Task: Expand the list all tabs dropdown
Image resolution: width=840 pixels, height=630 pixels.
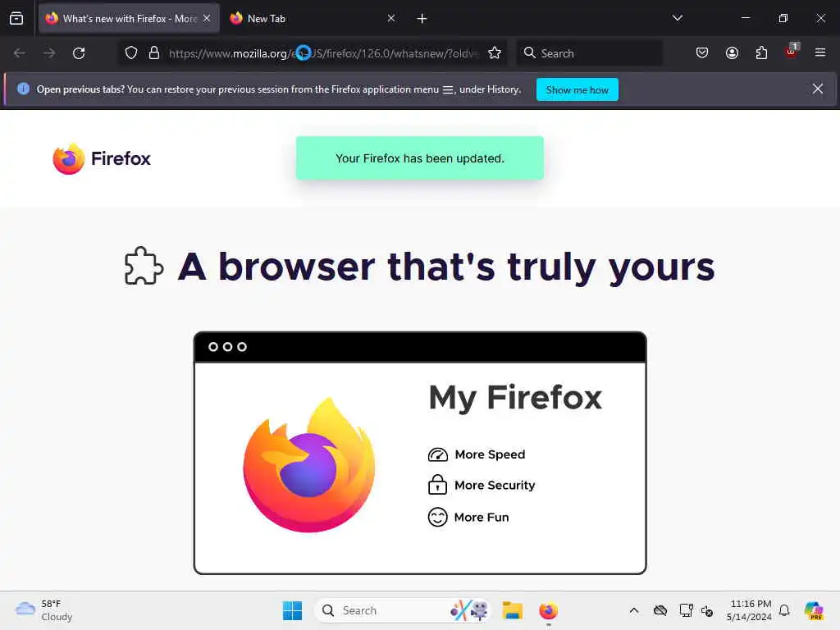Action: (x=677, y=18)
